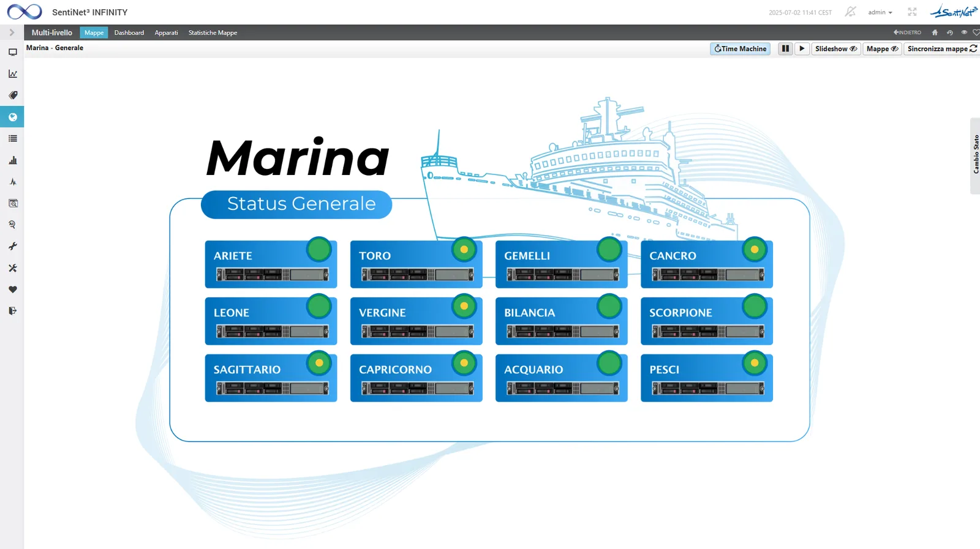Click the Sincronizza mappe button

942,48
